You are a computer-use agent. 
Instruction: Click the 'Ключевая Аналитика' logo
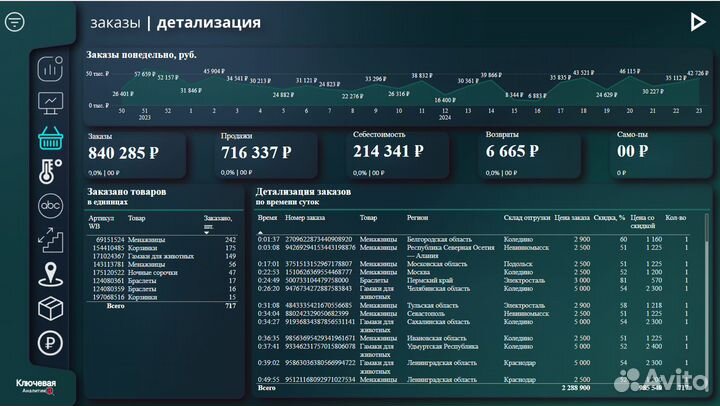pos(36,386)
